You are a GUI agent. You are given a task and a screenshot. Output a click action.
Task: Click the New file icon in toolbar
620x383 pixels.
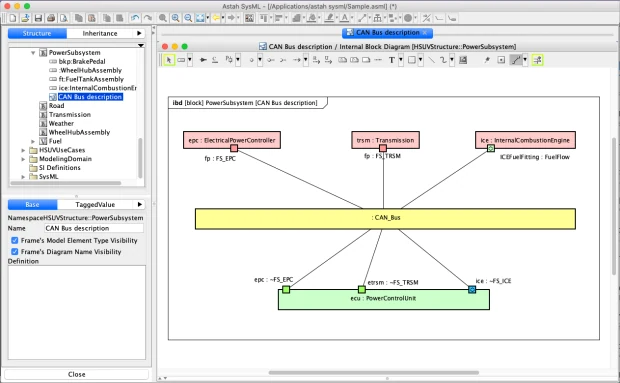coord(13,18)
